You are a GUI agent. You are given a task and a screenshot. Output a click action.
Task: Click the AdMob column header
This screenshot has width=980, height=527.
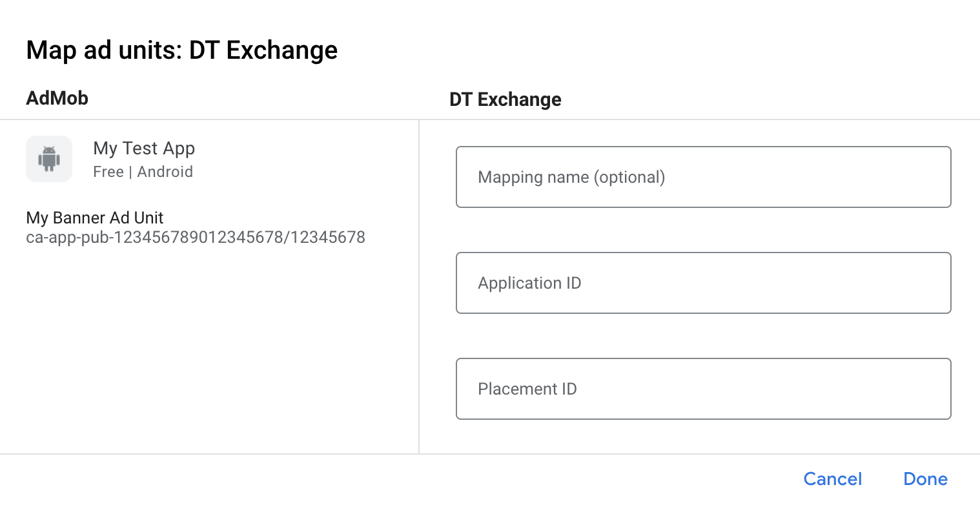pos(57,98)
